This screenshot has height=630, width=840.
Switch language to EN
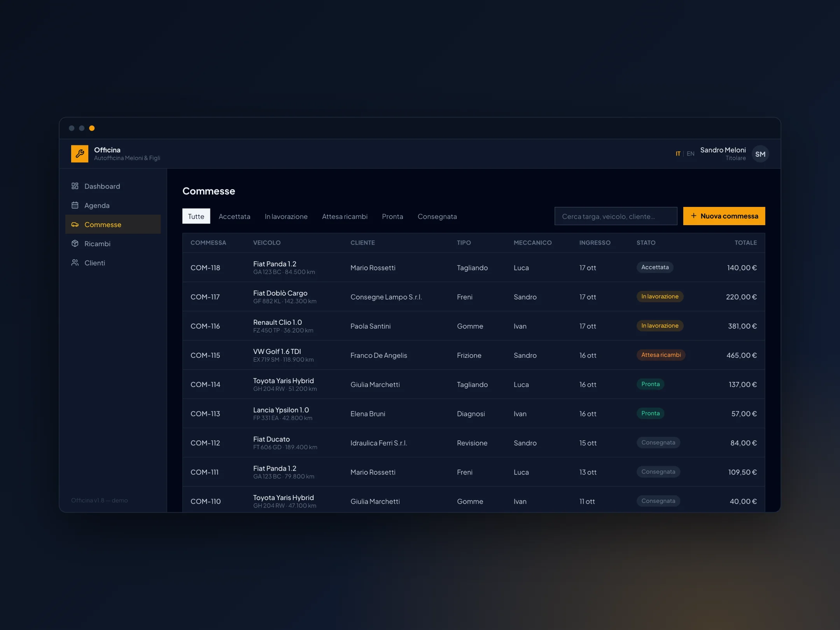pyautogui.click(x=690, y=154)
